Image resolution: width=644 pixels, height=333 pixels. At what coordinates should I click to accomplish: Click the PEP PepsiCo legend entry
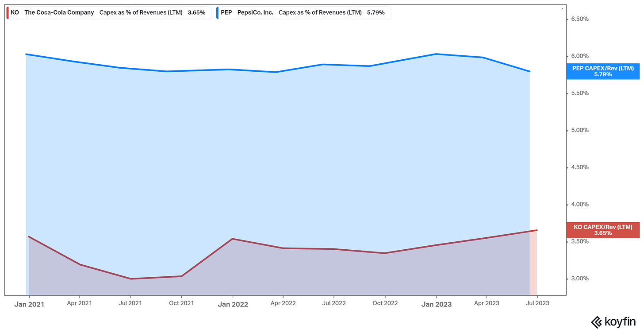(x=303, y=12)
